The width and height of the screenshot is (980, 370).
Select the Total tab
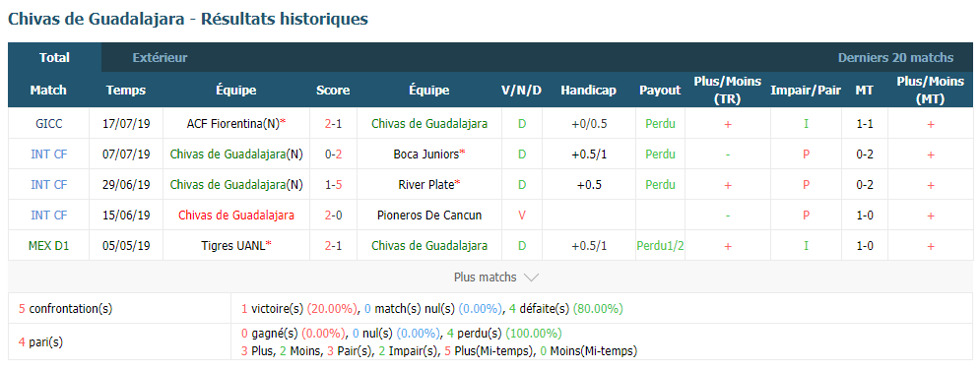click(x=54, y=57)
